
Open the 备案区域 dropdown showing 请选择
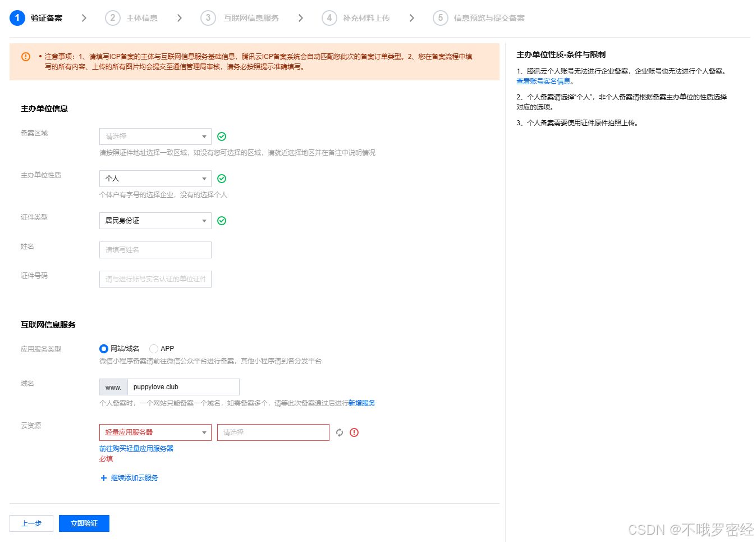pos(155,136)
